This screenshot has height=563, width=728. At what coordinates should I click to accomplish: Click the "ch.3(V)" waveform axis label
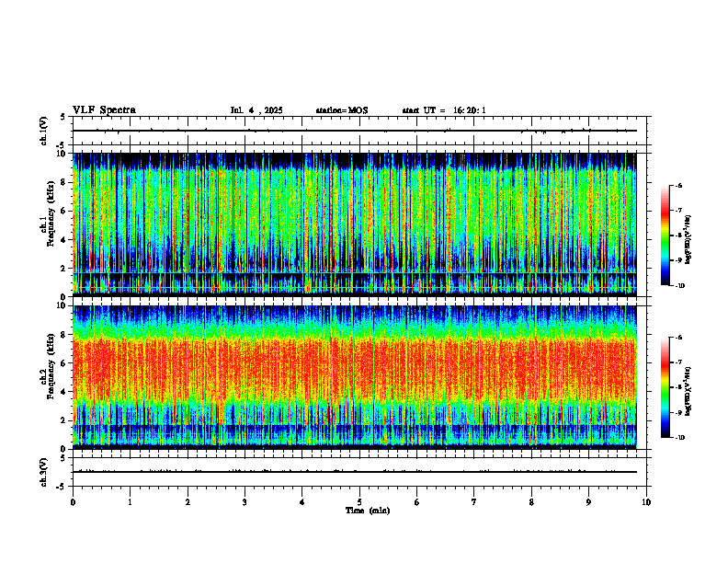coord(44,472)
